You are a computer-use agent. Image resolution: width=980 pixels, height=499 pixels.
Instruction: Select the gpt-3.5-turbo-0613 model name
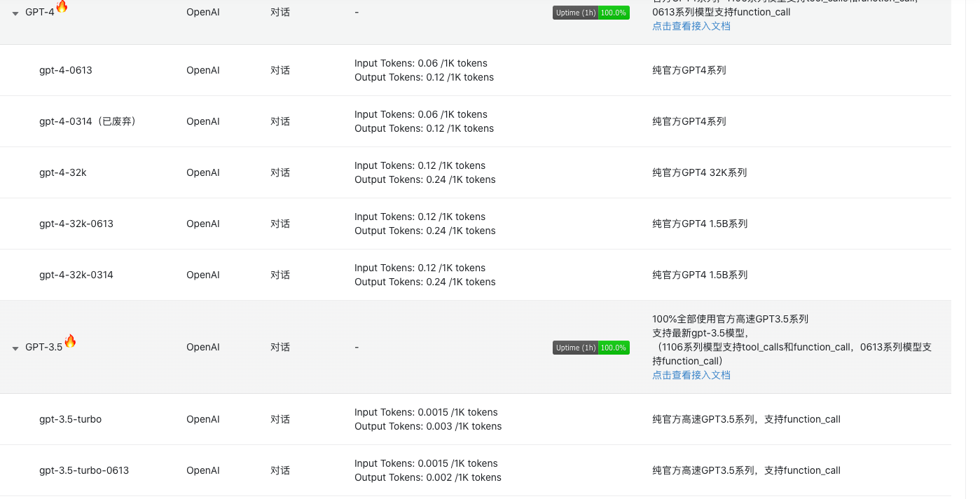(84, 470)
